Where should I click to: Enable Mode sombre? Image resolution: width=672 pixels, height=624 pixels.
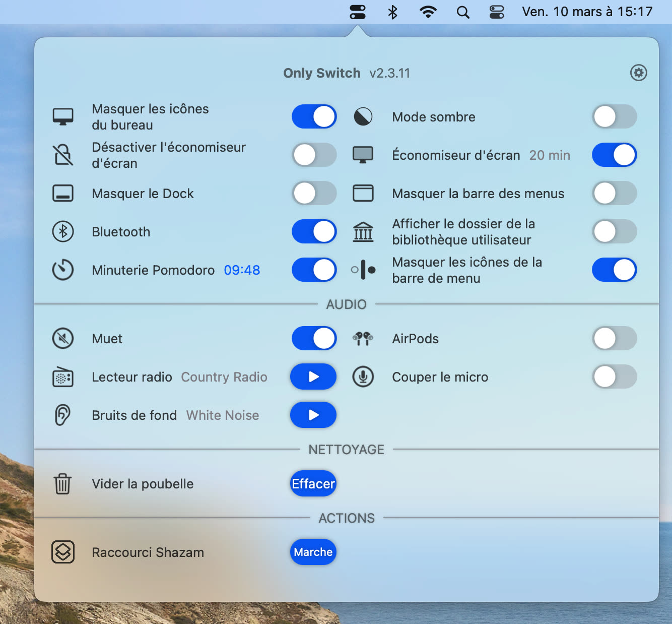[x=614, y=116]
